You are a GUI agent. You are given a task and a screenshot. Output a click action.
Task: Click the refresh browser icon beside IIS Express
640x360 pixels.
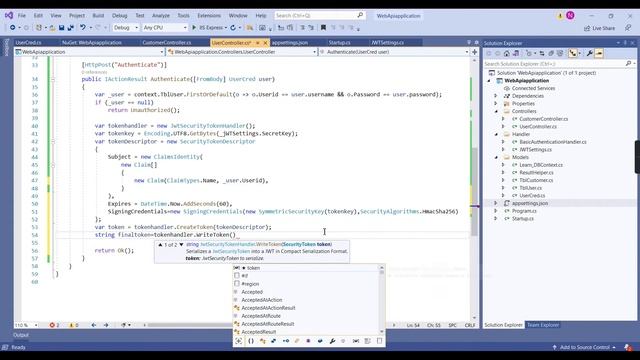pos(233,27)
